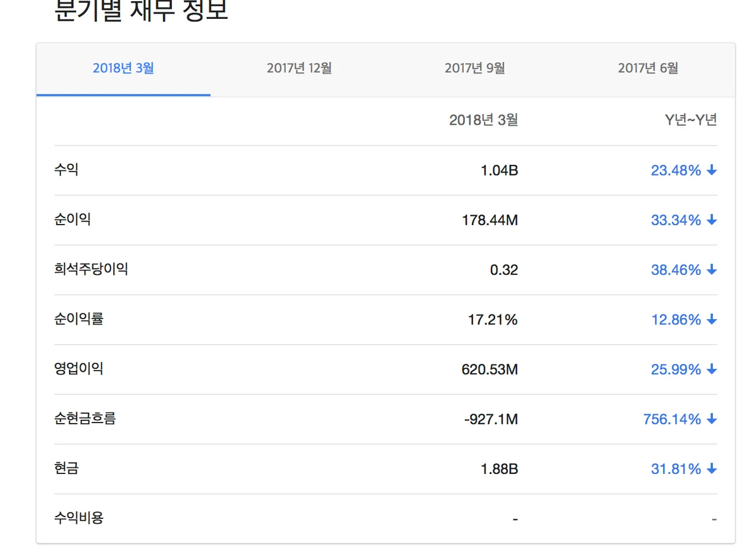
Task: Select the 순현금흐름 row label
Action: click(85, 419)
